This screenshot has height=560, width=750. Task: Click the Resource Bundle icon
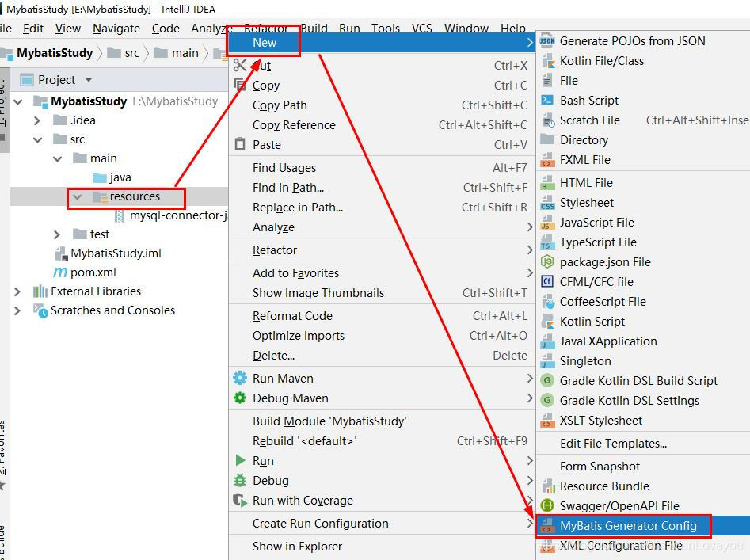tap(547, 486)
